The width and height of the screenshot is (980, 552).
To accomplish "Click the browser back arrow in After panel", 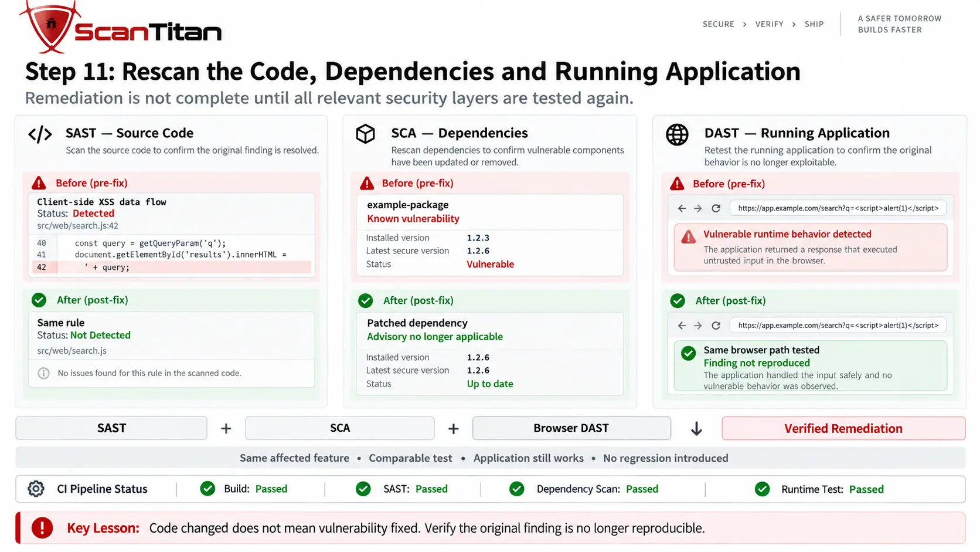I will (x=682, y=326).
